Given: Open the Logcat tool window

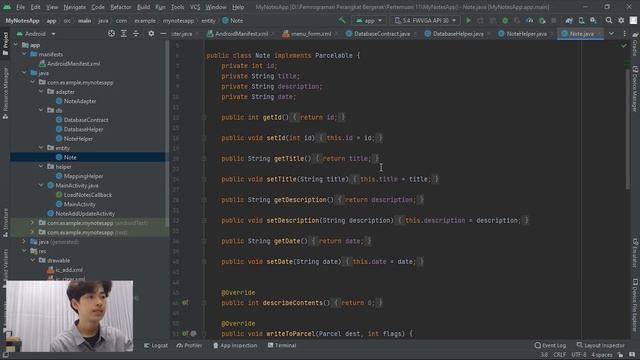Looking at the screenshot, I should pos(156,345).
